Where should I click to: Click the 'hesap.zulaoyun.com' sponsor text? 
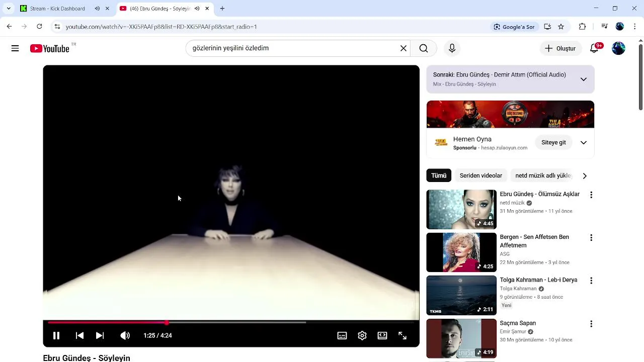(x=504, y=148)
